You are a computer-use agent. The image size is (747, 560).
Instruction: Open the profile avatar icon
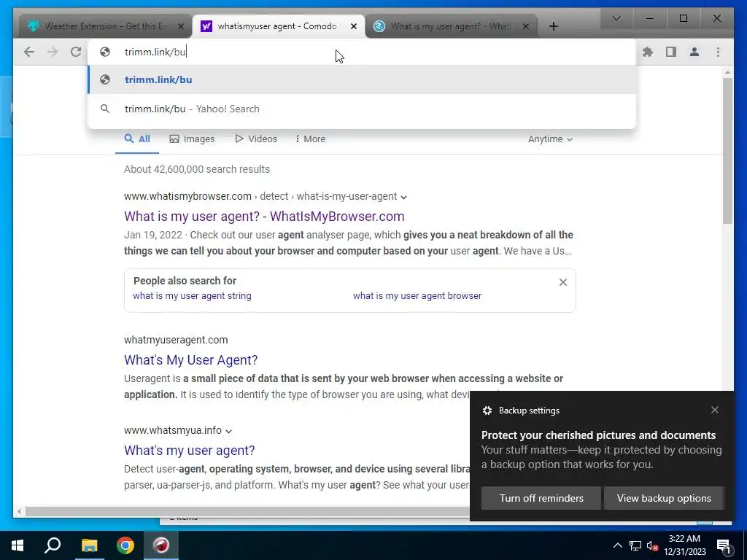(694, 52)
